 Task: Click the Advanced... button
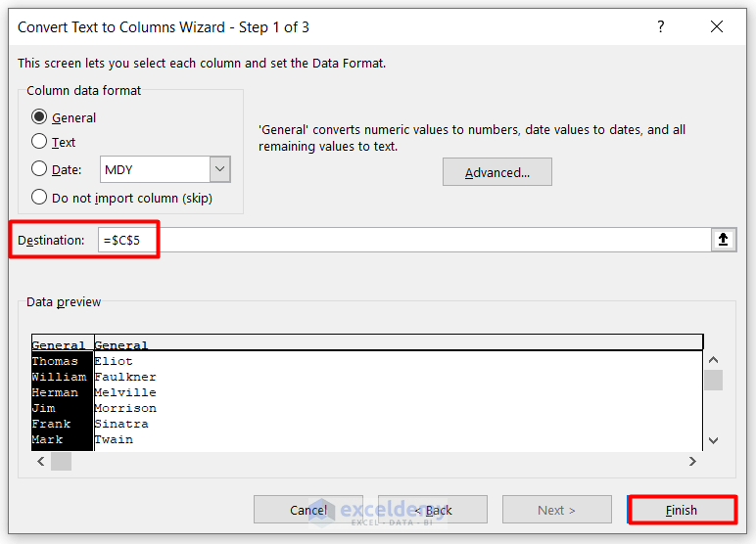coord(497,172)
